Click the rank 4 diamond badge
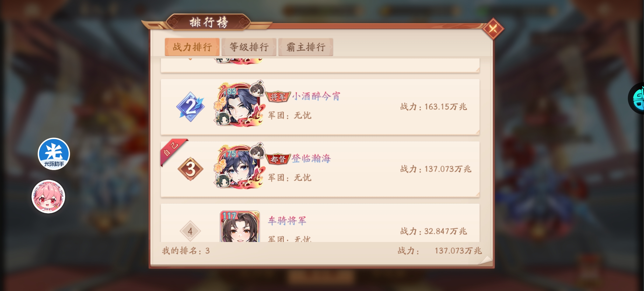The width and height of the screenshot is (644, 291). tap(190, 231)
